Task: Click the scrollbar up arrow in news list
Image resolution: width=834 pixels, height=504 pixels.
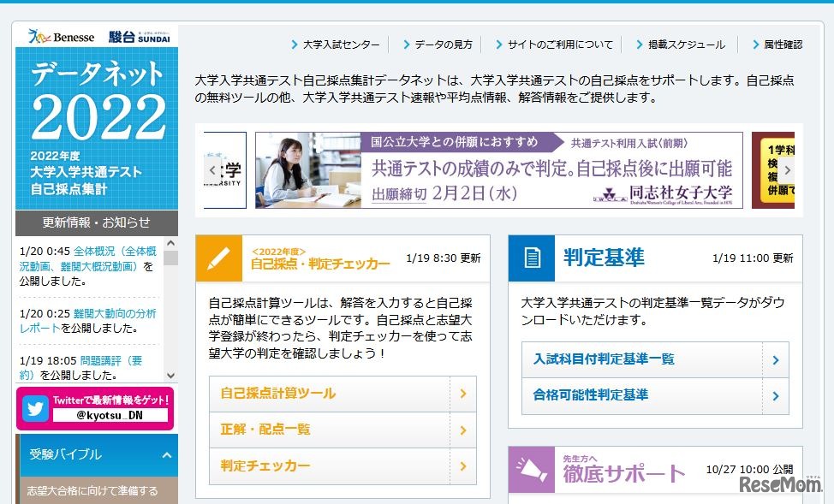Action: pos(170,243)
